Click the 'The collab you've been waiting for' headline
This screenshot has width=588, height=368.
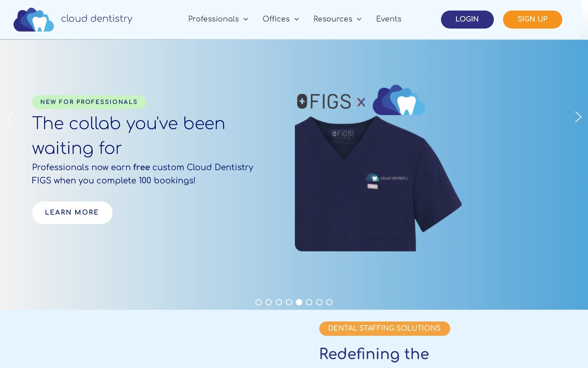pos(128,135)
